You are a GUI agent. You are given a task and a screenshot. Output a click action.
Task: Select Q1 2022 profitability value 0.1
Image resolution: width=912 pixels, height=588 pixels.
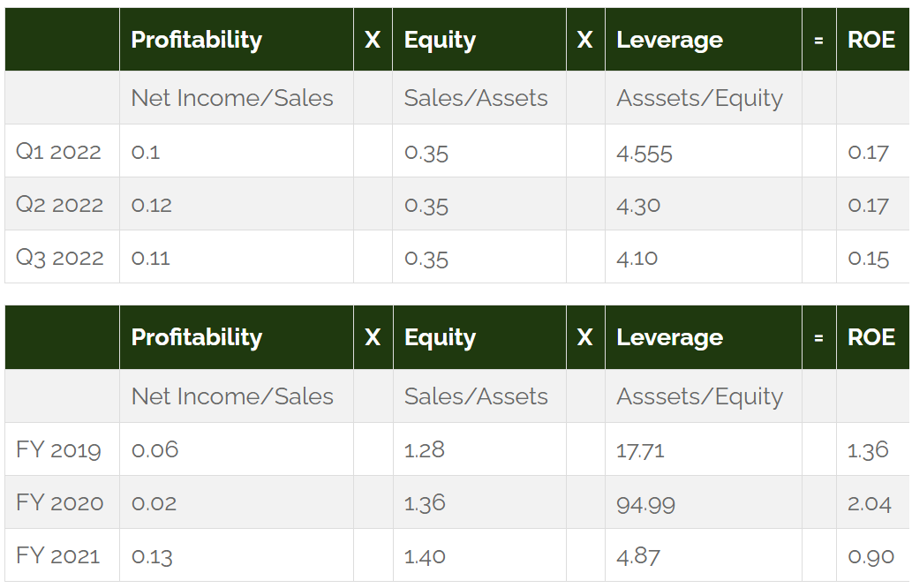click(x=146, y=152)
